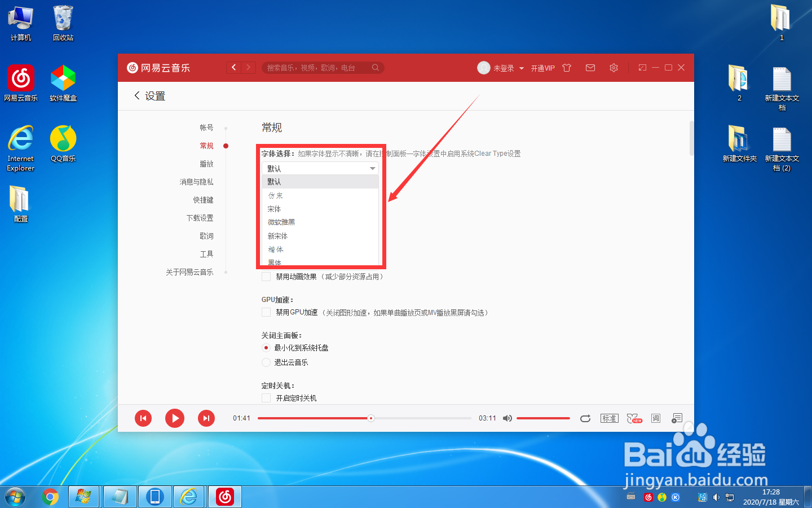812x508 pixels.
Task: Check 禁用GPU加速 checkbox
Action: [266, 312]
